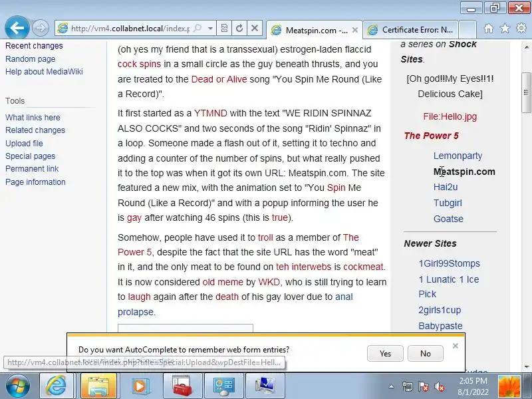
Task: Open Help about MediaWiki
Action: point(44,72)
